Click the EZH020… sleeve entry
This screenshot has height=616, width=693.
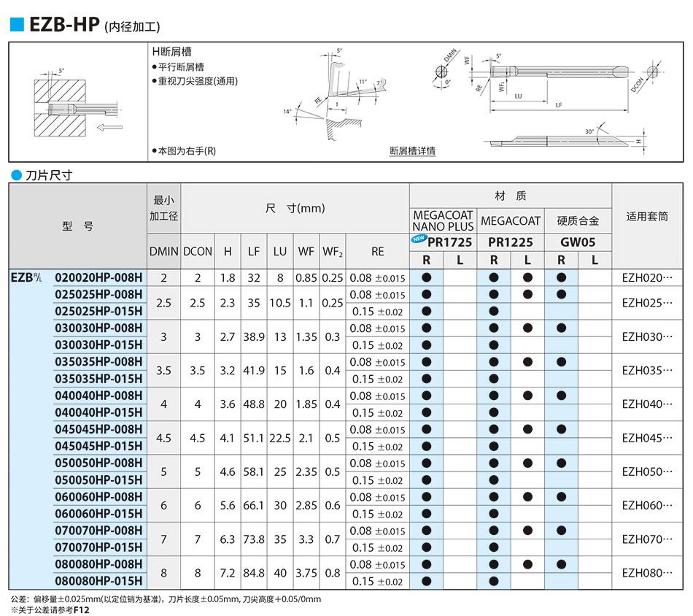coord(647,277)
